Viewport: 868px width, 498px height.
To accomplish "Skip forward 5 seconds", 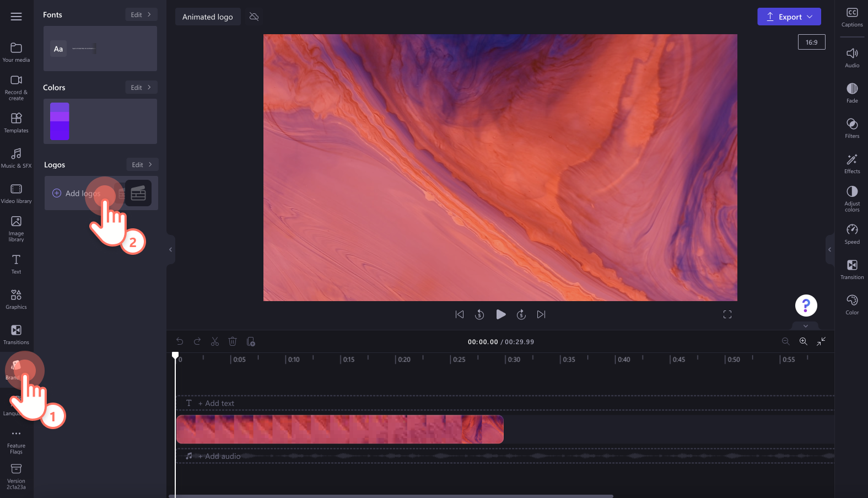I will pos(521,314).
